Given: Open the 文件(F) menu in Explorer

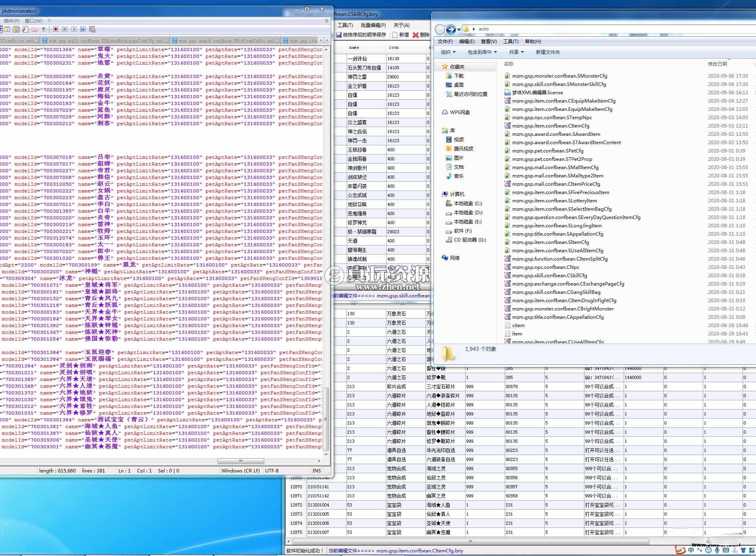Looking at the screenshot, I should (x=445, y=42).
